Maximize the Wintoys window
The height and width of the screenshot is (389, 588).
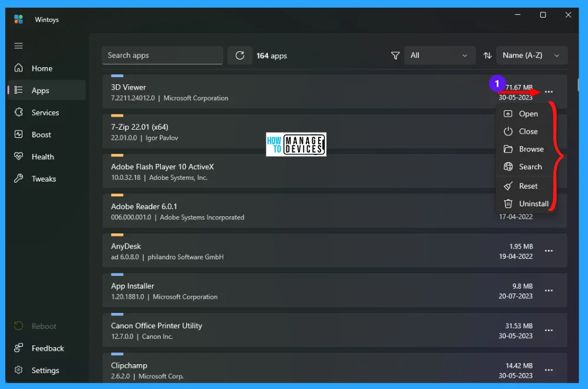click(543, 15)
